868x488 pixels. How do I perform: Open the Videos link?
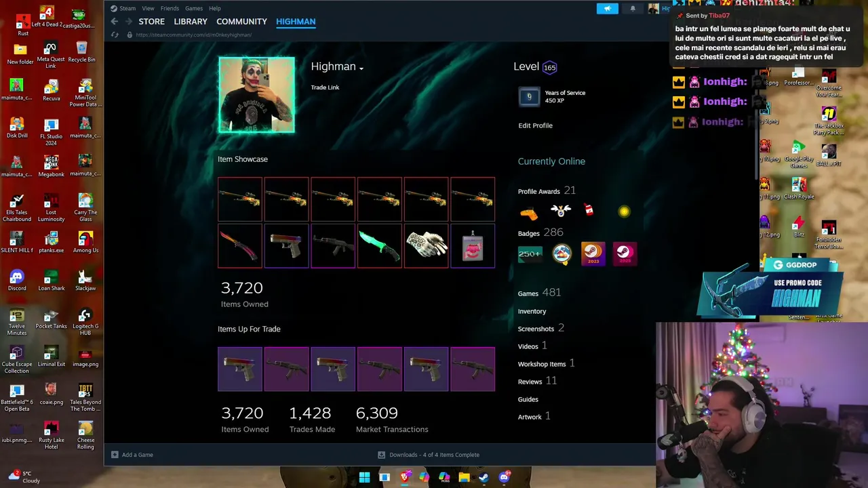(532, 346)
